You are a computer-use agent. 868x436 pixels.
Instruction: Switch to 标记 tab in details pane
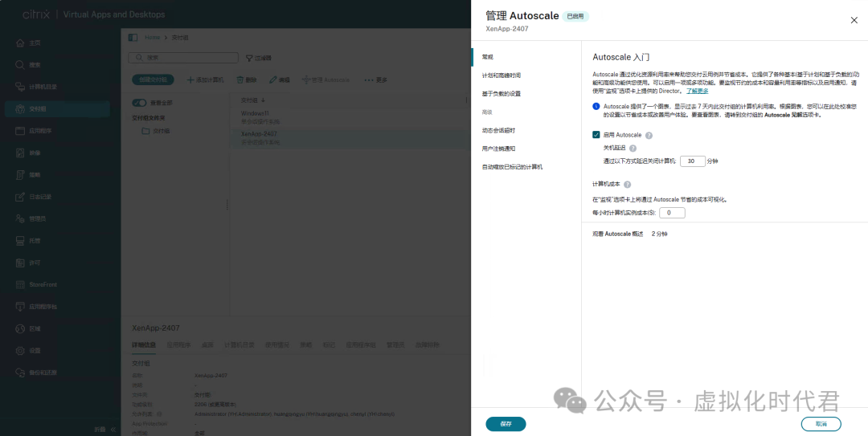click(x=329, y=344)
